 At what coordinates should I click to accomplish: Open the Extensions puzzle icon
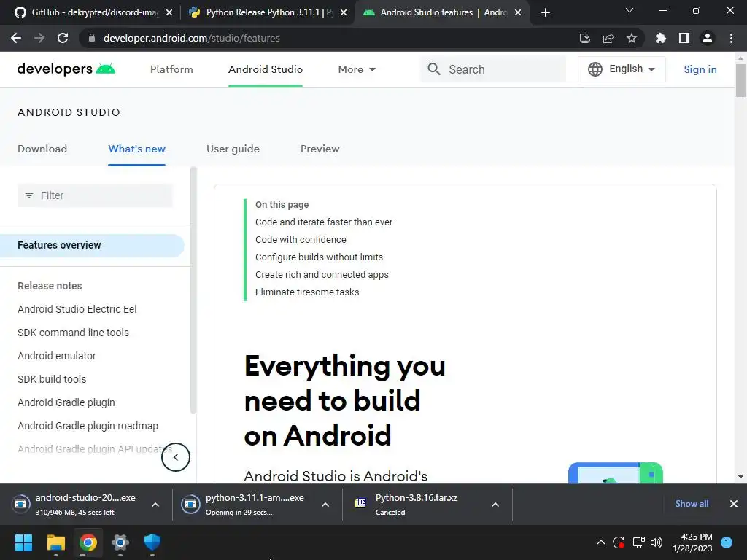(x=660, y=38)
